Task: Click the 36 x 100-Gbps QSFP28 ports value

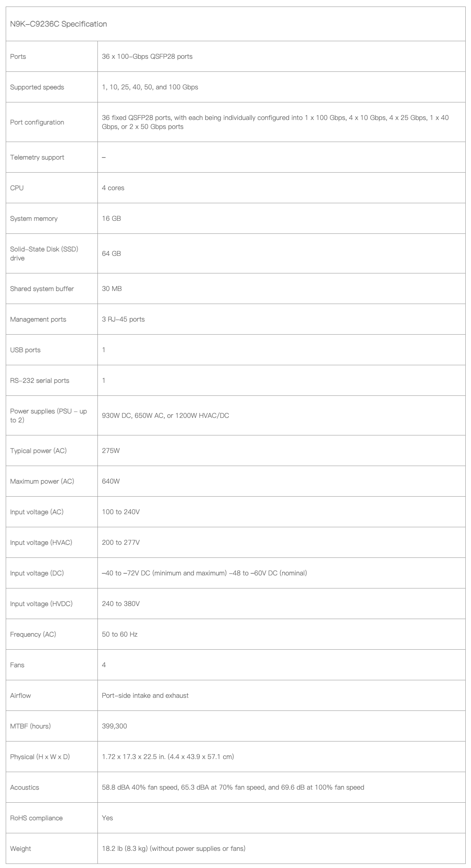Action: (147, 56)
